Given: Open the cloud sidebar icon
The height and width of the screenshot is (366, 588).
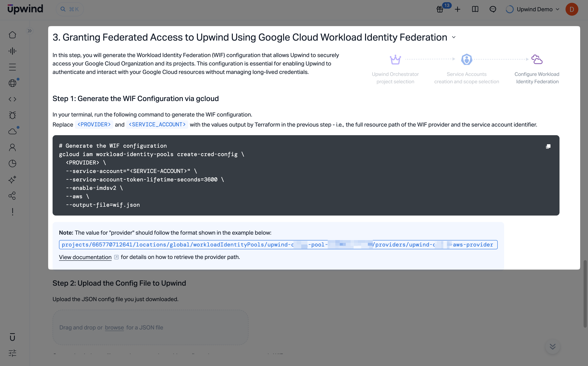Looking at the screenshot, I should [x=12, y=131].
